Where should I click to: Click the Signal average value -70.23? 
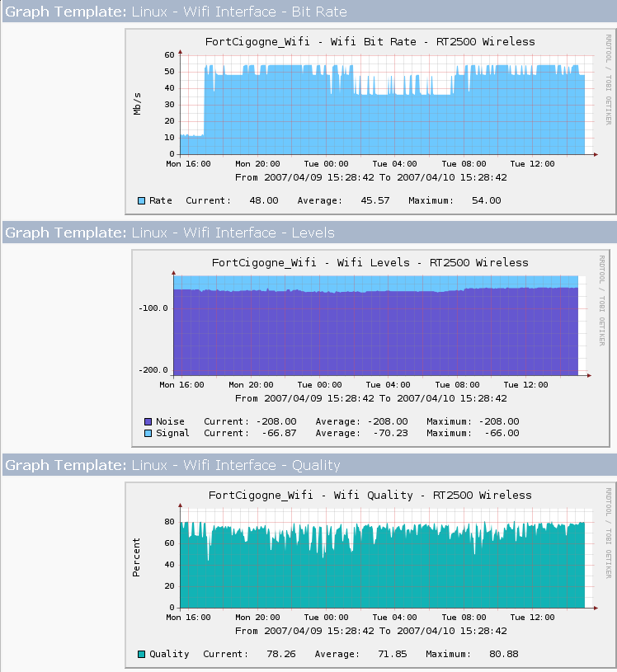(391, 433)
